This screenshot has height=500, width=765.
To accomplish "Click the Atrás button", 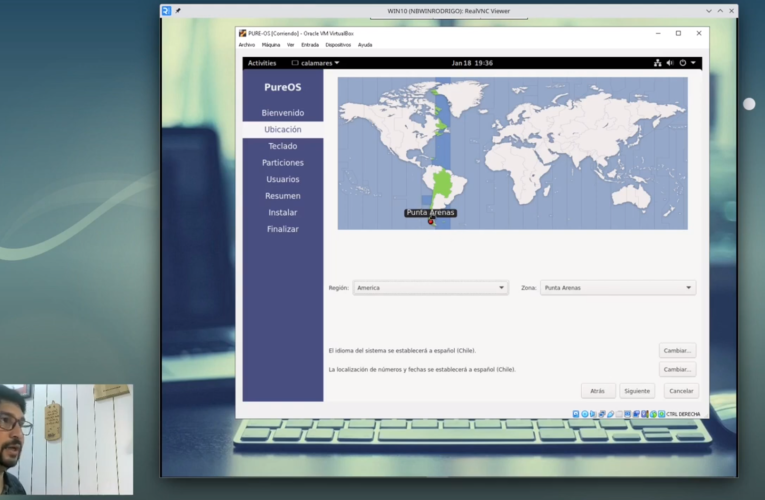I will pyautogui.click(x=598, y=391).
